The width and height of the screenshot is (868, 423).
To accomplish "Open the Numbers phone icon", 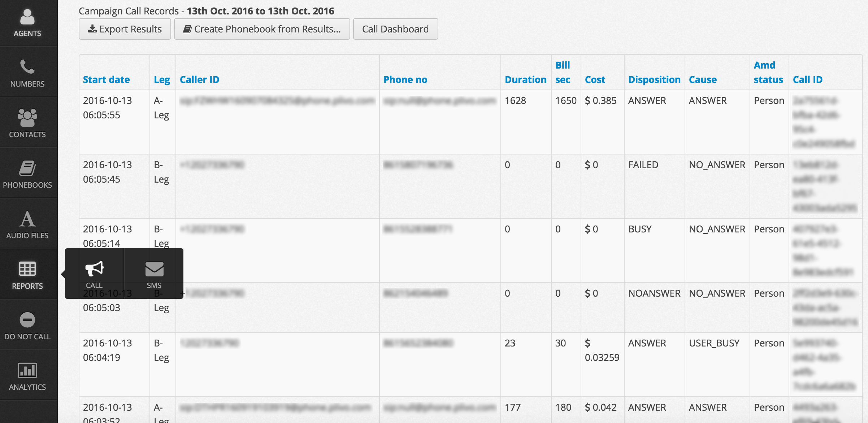I will (x=27, y=67).
